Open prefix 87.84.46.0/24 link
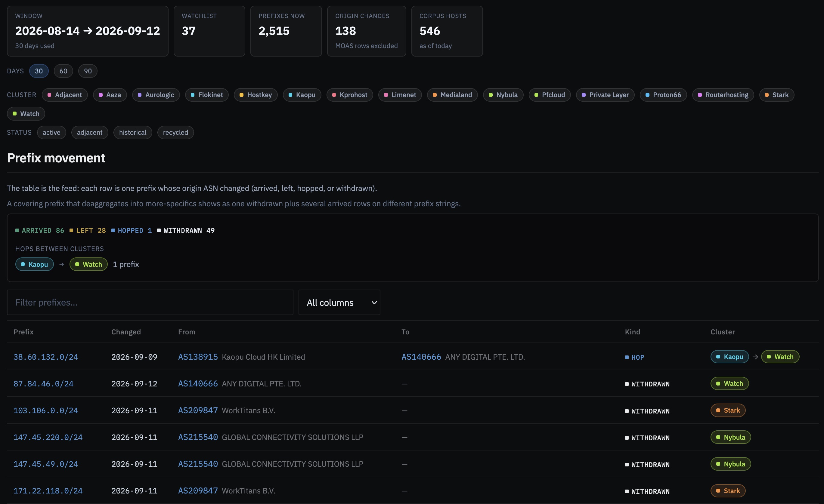 (43, 384)
